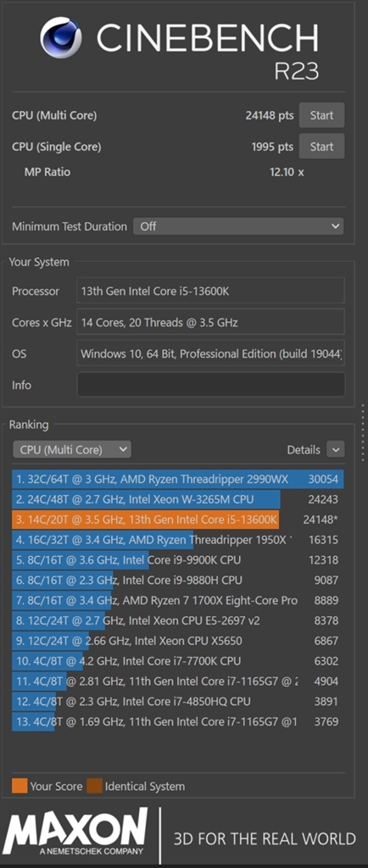Expand the Details arrow button
This screenshot has height=868, width=368.
pyautogui.click(x=335, y=449)
